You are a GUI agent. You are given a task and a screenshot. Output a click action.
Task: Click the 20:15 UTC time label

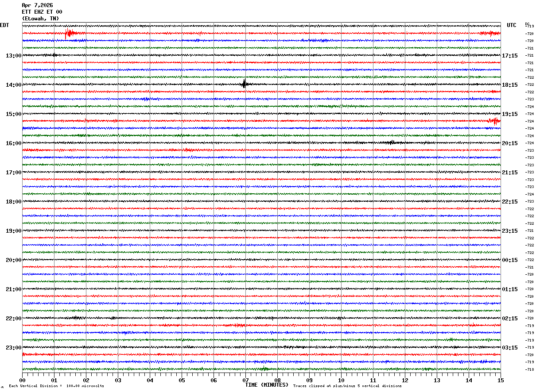509,143
